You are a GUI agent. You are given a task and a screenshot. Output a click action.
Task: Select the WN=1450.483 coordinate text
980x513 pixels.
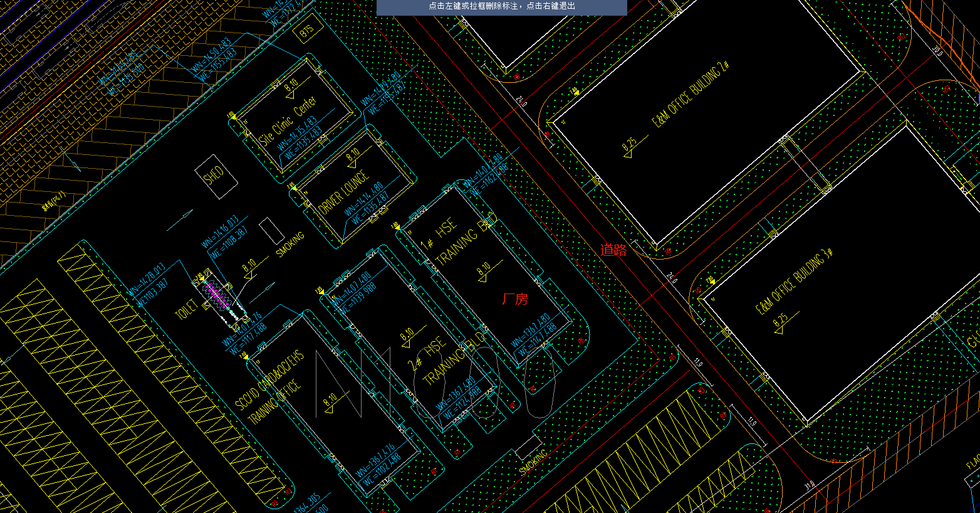[211, 54]
